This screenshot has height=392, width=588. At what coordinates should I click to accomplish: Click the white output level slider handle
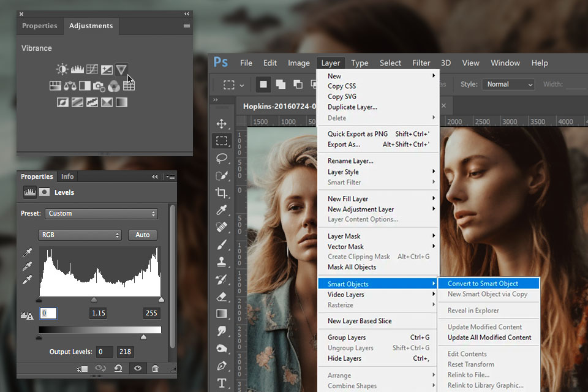click(143, 337)
